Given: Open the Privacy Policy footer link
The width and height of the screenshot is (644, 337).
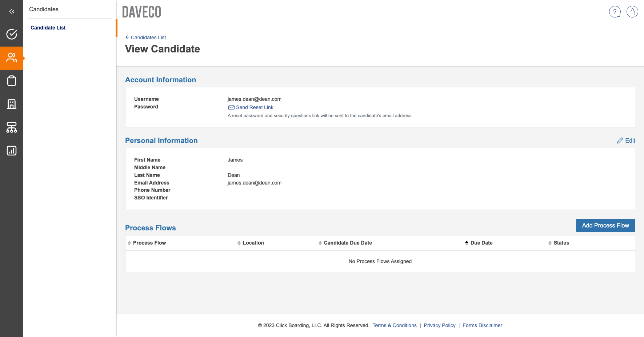Looking at the screenshot, I should coord(439,325).
